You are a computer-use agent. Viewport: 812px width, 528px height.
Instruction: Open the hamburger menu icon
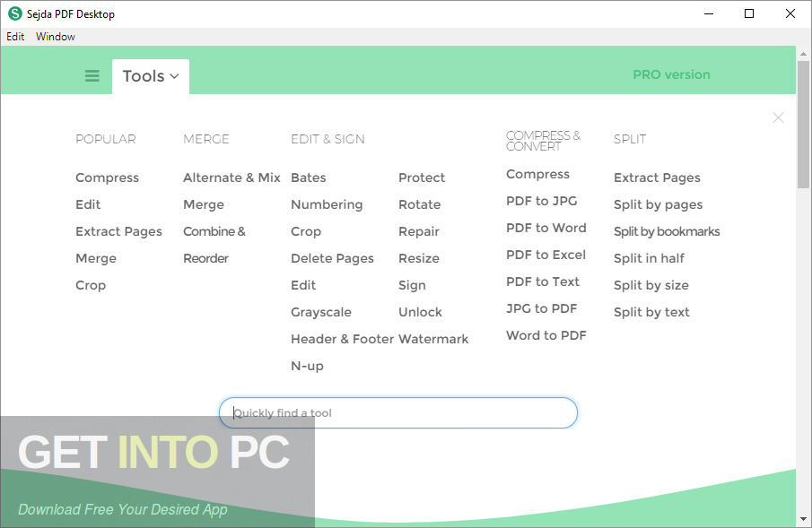pos(92,76)
